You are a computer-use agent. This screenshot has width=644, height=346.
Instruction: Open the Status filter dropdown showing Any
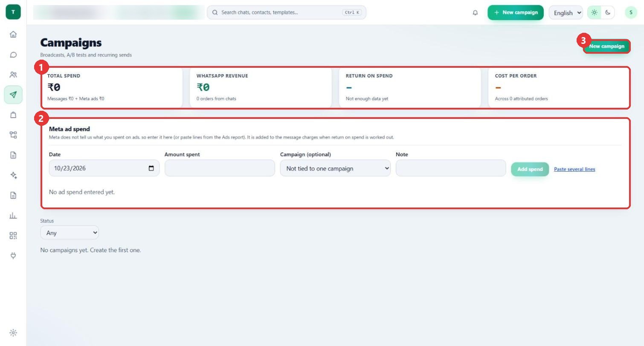[70, 233]
